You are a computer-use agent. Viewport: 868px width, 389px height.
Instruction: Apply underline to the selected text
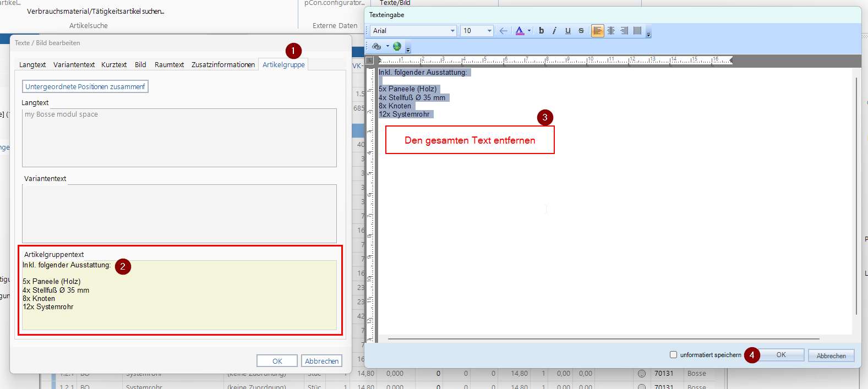567,31
